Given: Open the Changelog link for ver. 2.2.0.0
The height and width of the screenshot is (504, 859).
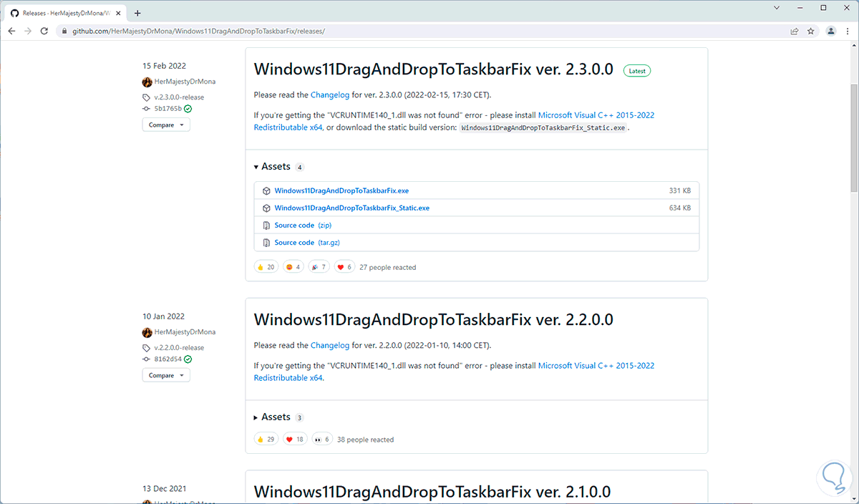Looking at the screenshot, I should click(x=330, y=345).
